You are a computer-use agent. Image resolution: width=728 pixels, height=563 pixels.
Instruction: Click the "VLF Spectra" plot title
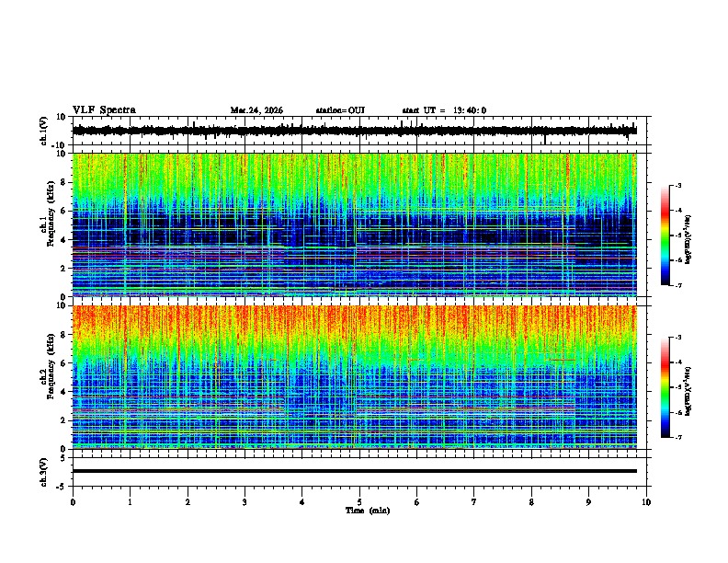pyautogui.click(x=104, y=110)
